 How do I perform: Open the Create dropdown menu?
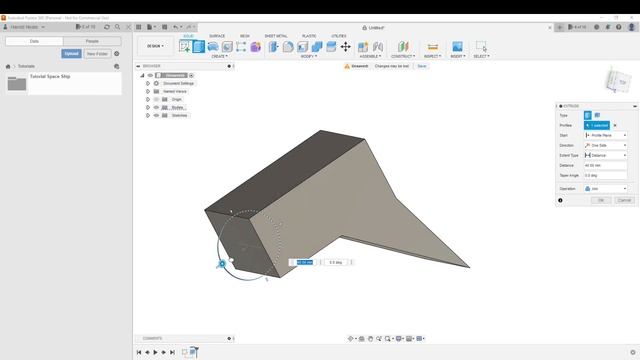[220, 56]
